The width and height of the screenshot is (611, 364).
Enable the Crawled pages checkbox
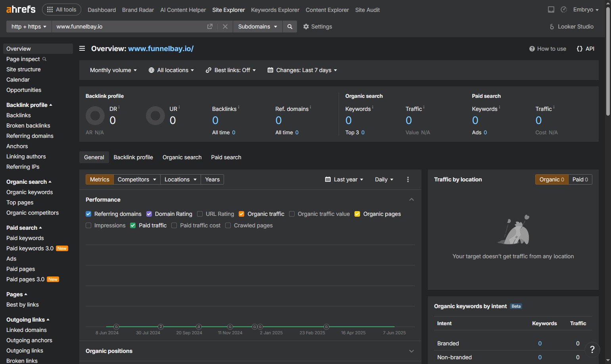[x=228, y=225]
